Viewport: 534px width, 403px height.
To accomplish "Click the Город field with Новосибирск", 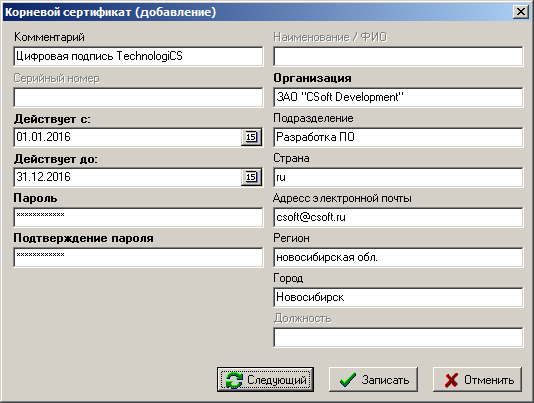I will click(x=398, y=297).
